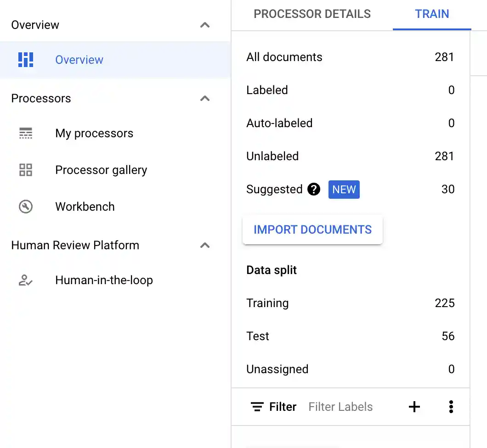Screen dimensions: 487x448
Task: Switch to the Train tab
Action: pos(431,14)
